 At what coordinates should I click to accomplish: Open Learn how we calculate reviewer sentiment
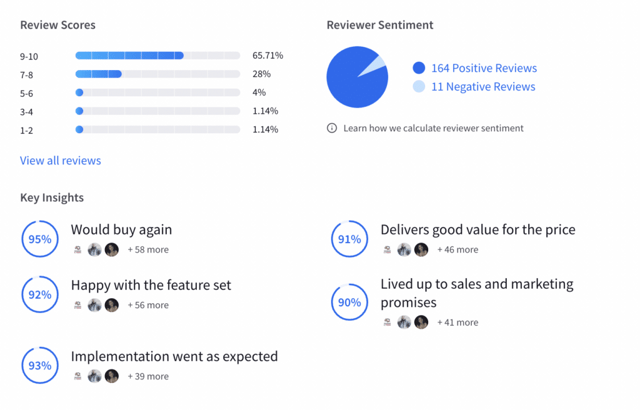tap(433, 128)
